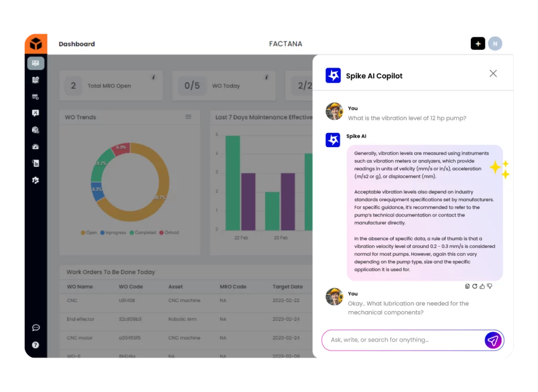Click target date 2023-02-22
The image size is (538, 392).
tap(286, 301)
